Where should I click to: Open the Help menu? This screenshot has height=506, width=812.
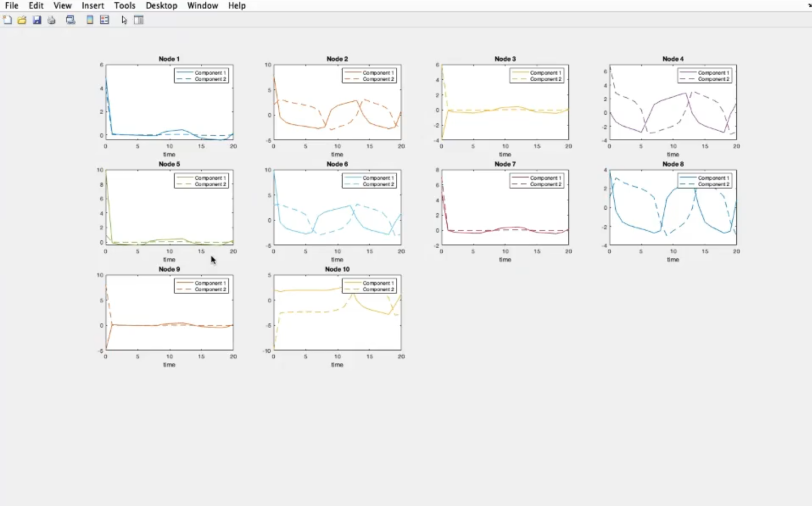pyautogui.click(x=237, y=6)
